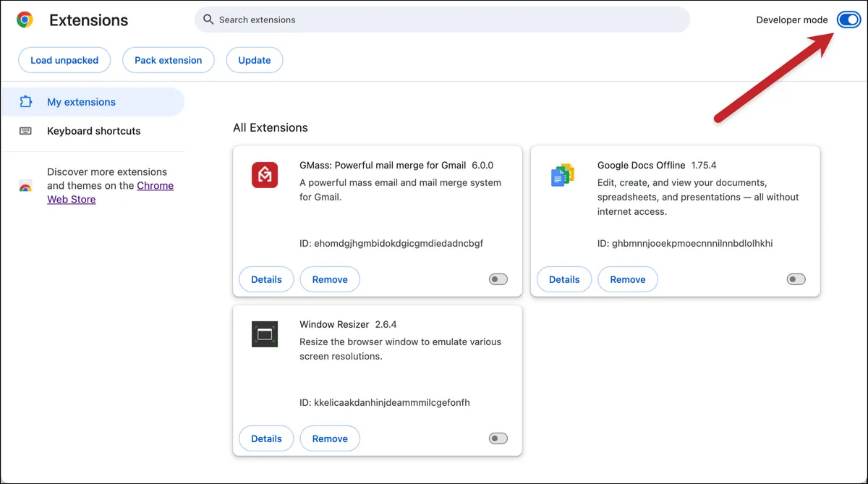This screenshot has height=484, width=868.
Task: Enable the Window Resizer toggle
Action: (x=498, y=438)
